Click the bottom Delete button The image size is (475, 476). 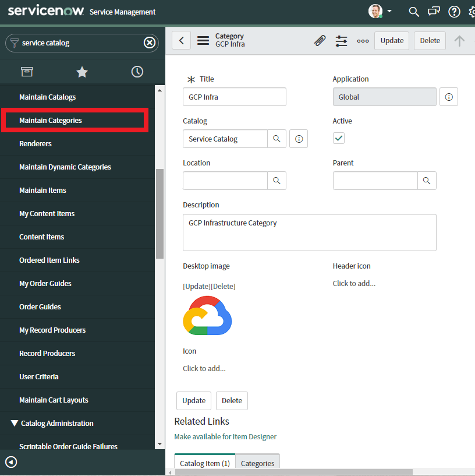[232, 401]
